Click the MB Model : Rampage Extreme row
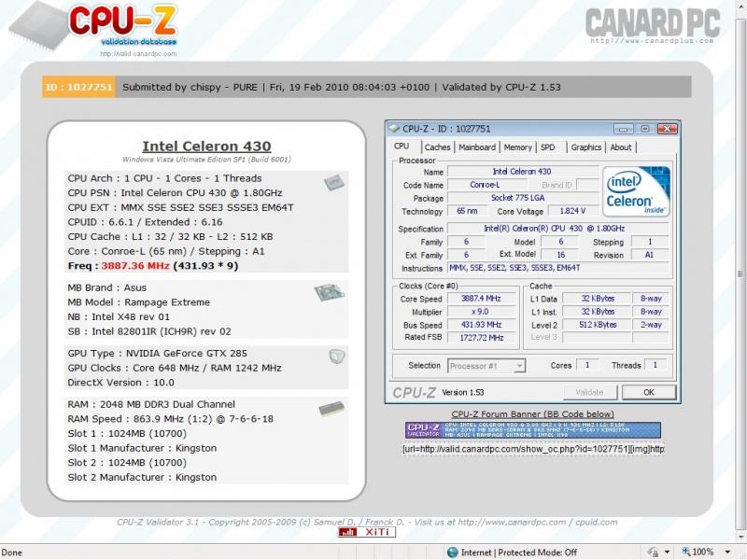This screenshot has width=747, height=560. click(138, 302)
